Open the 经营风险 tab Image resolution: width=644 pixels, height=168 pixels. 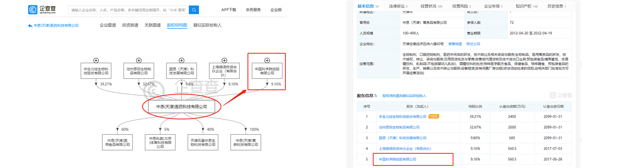tap(462, 6)
